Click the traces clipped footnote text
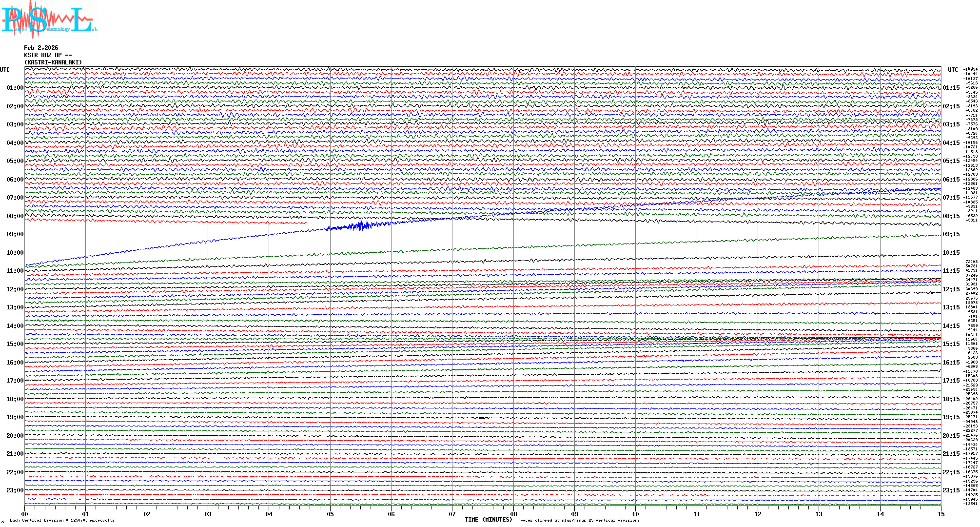This screenshot has height=527, width=980. 578,520
